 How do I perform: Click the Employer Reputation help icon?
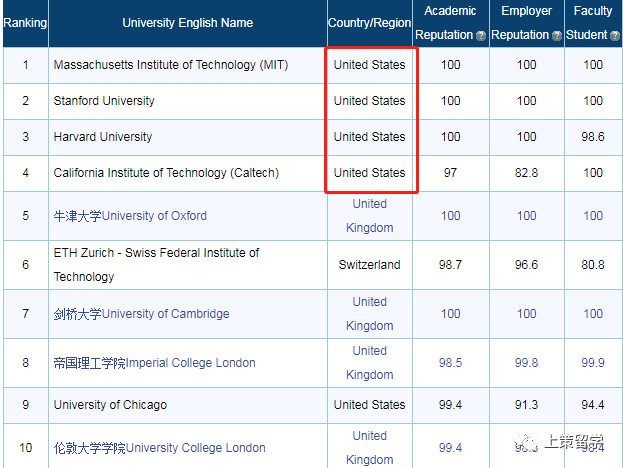[x=557, y=36]
